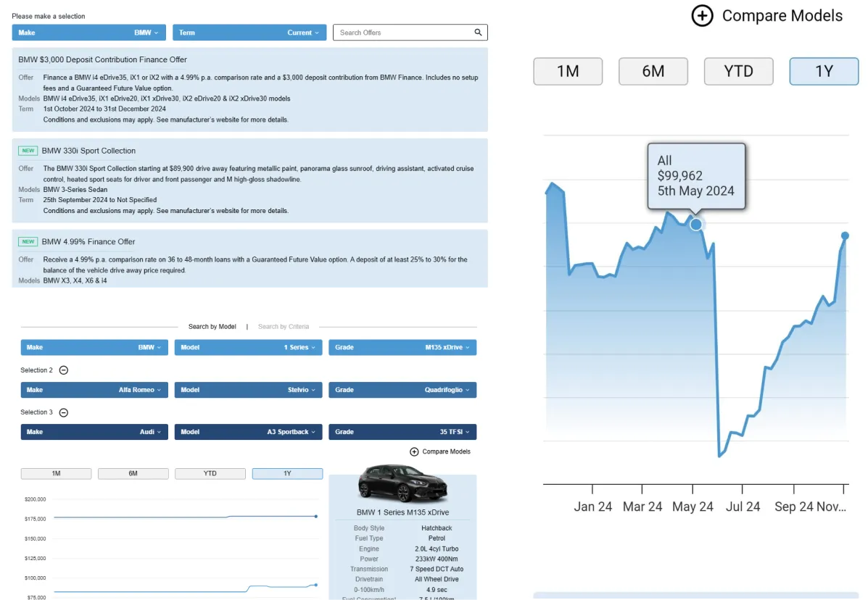Click the end point of the upper small-chart line
This screenshot has width=868, height=600.
coord(316,517)
